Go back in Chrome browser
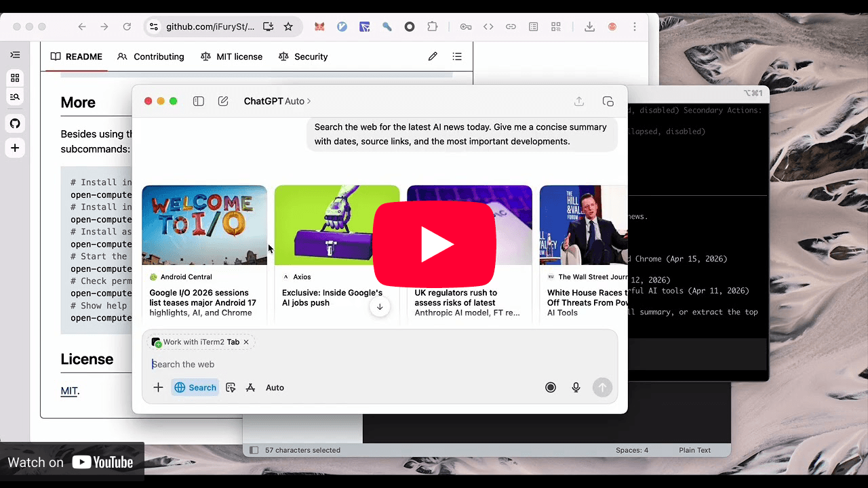Image resolution: width=868 pixels, height=488 pixels. pyautogui.click(x=82, y=26)
